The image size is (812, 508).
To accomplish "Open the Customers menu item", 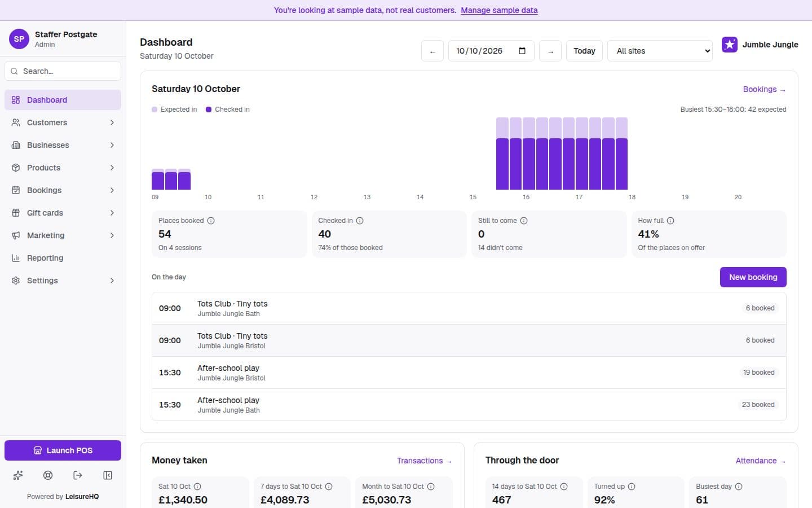I will coord(63,122).
